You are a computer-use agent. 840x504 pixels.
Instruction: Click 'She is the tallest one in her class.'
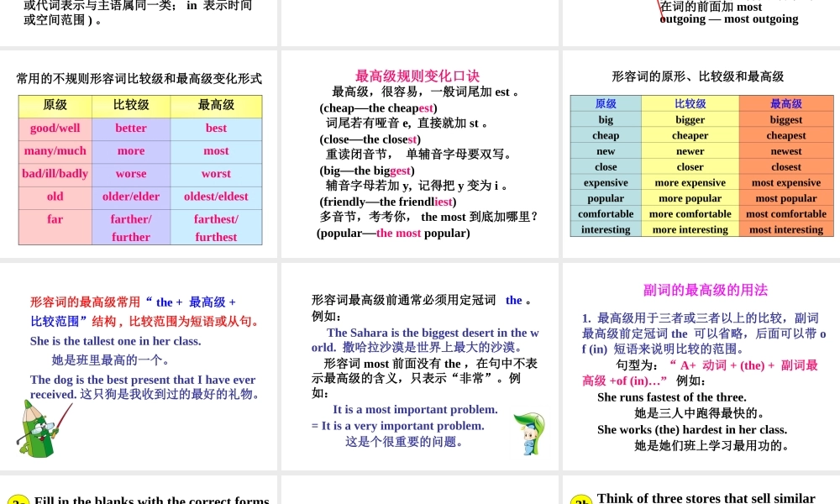(116, 341)
